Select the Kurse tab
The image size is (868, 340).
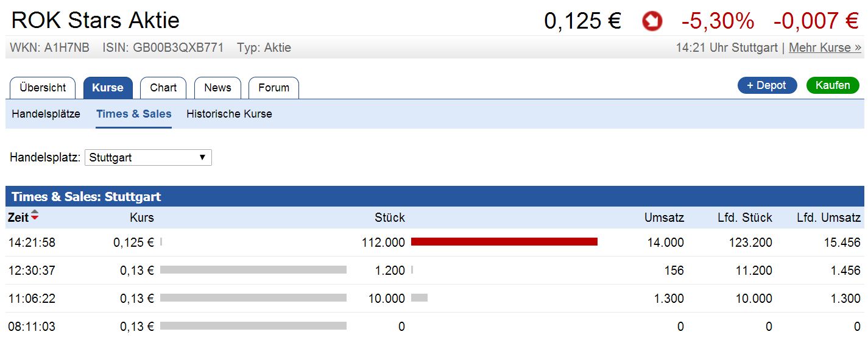[108, 88]
